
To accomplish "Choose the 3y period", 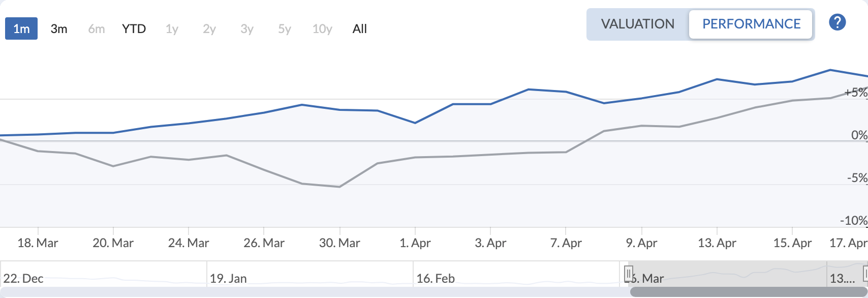I will click(246, 29).
